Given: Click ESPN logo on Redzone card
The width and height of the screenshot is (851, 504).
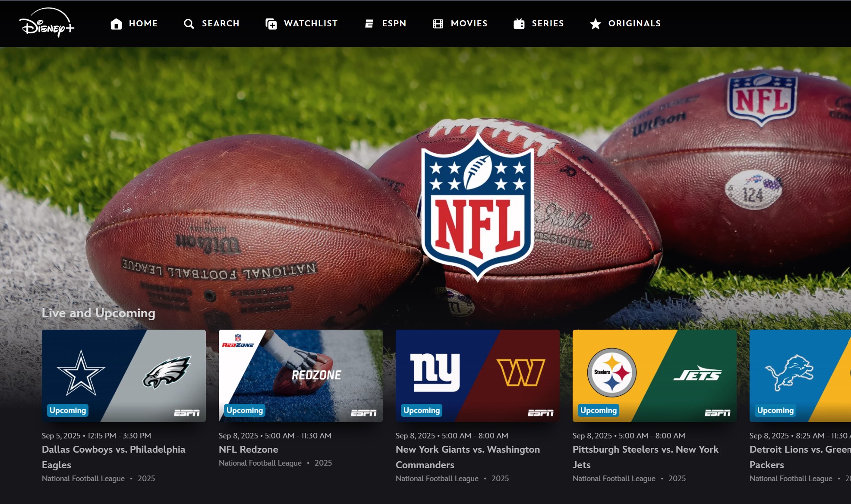Looking at the screenshot, I should click(364, 413).
